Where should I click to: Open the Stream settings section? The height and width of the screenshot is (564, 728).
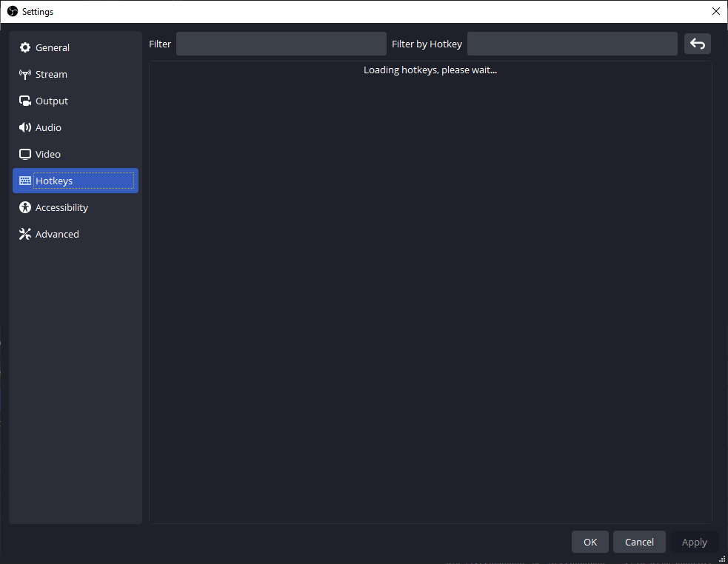pyautogui.click(x=76, y=74)
